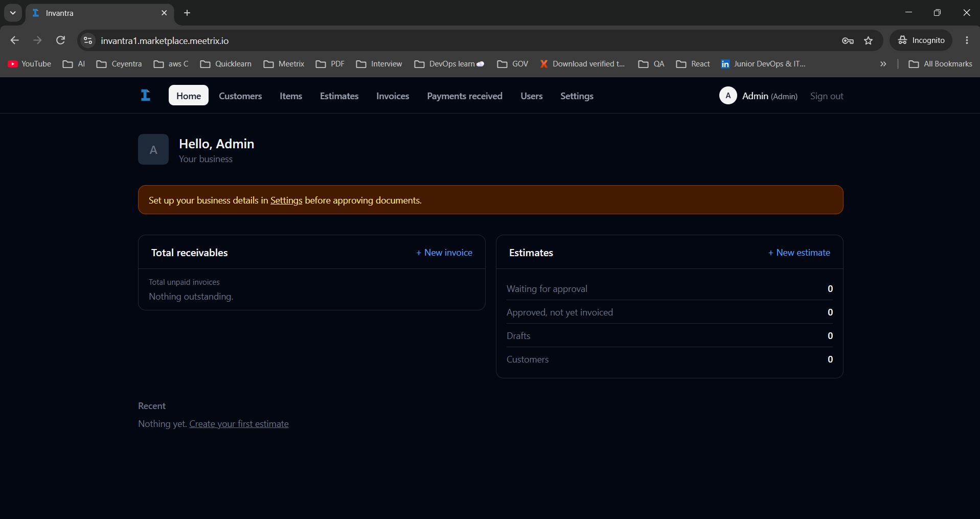The image size is (980, 519).
Task: Create a new invoice
Action: [x=444, y=253]
